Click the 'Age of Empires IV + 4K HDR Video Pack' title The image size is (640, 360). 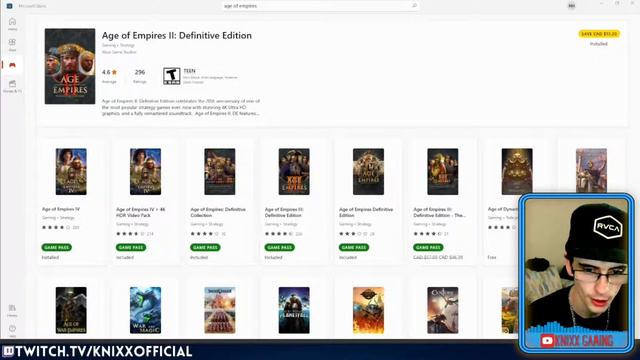141,212
